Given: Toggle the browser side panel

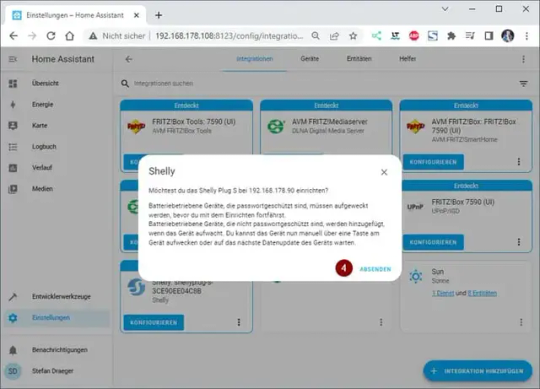Looking at the screenshot, I should (489, 36).
